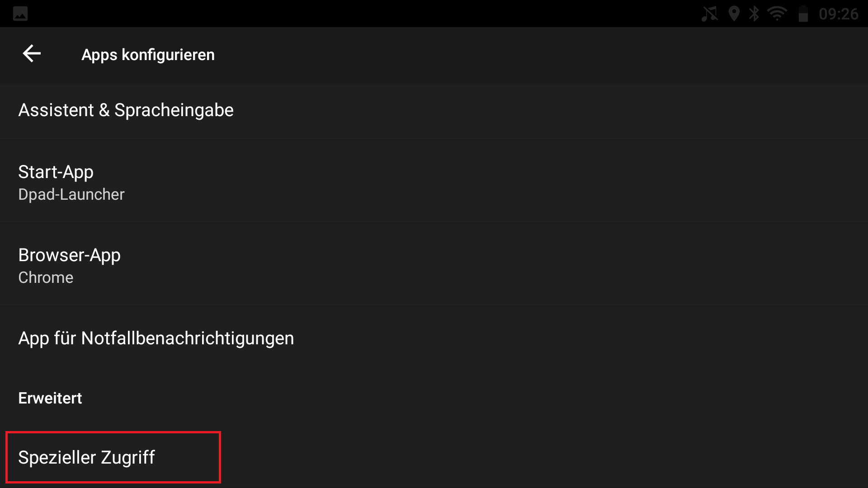Image resolution: width=868 pixels, height=488 pixels.
Task: Tap the word Notfallbenachrichtigungen
Action: [188, 338]
